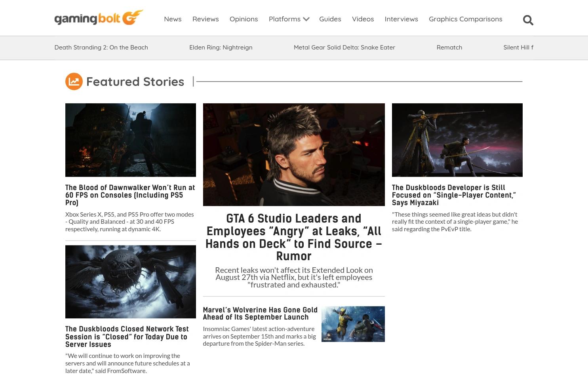This screenshot has width=588, height=392.
Task: Click the Duskbloods winged moon thumbnail
Action: (131, 282)
